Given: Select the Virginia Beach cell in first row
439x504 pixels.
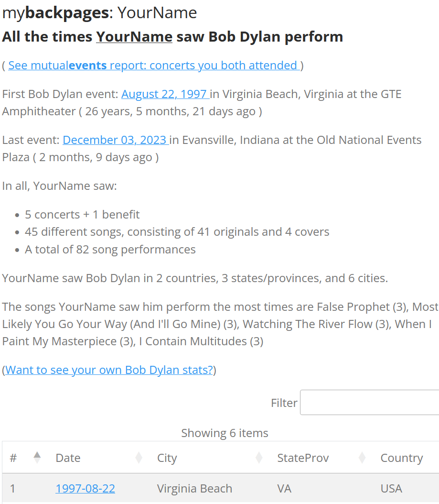Looking at the screenshot, I should (194, 488).
